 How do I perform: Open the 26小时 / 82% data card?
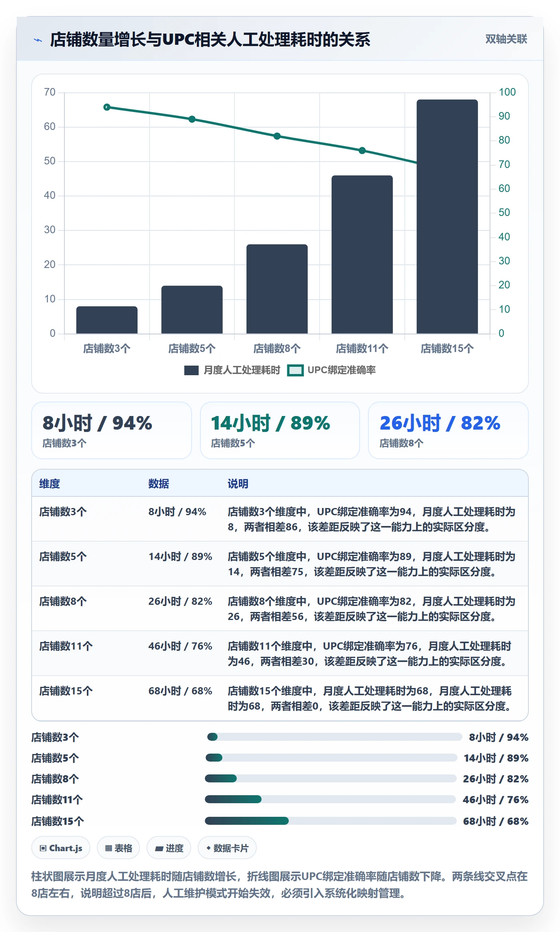[x=448, y=430]
